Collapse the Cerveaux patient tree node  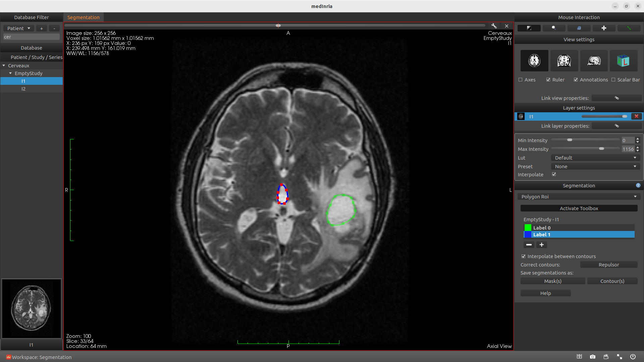[4, 66]
